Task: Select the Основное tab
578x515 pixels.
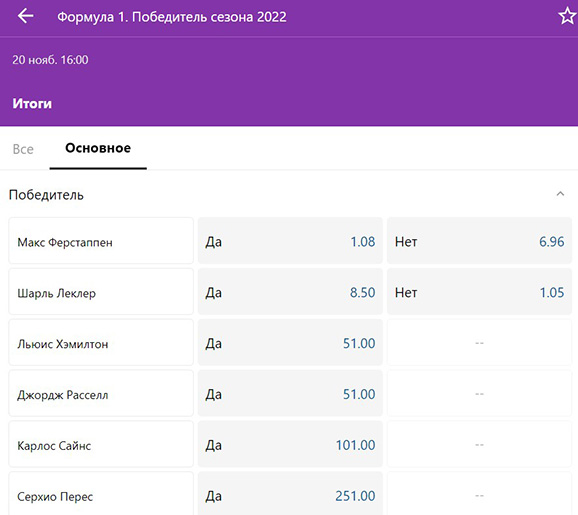Action: pos(98,148)
